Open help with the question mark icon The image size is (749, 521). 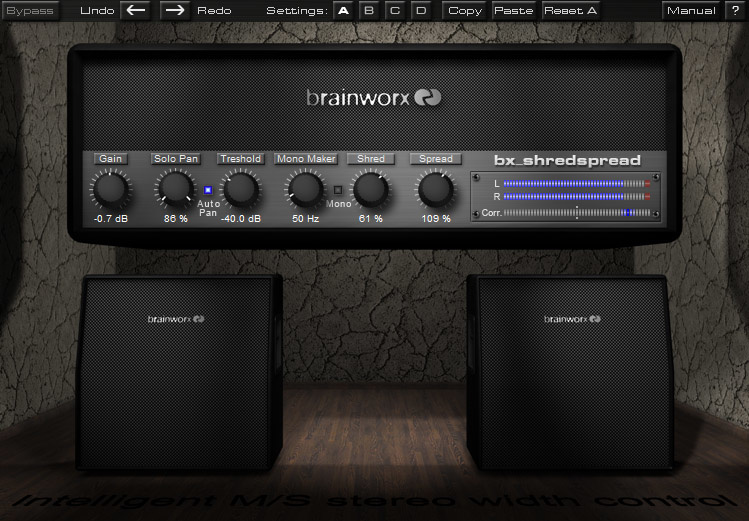736,11
